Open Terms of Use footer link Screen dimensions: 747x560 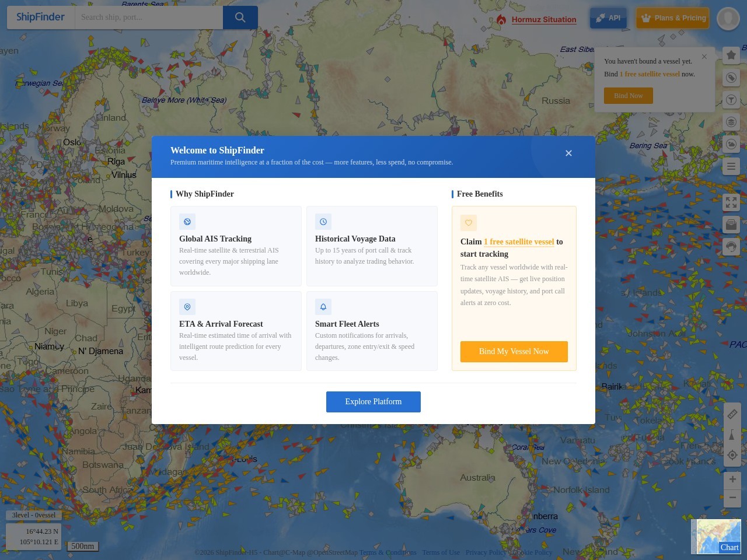(x=441, y=552)
